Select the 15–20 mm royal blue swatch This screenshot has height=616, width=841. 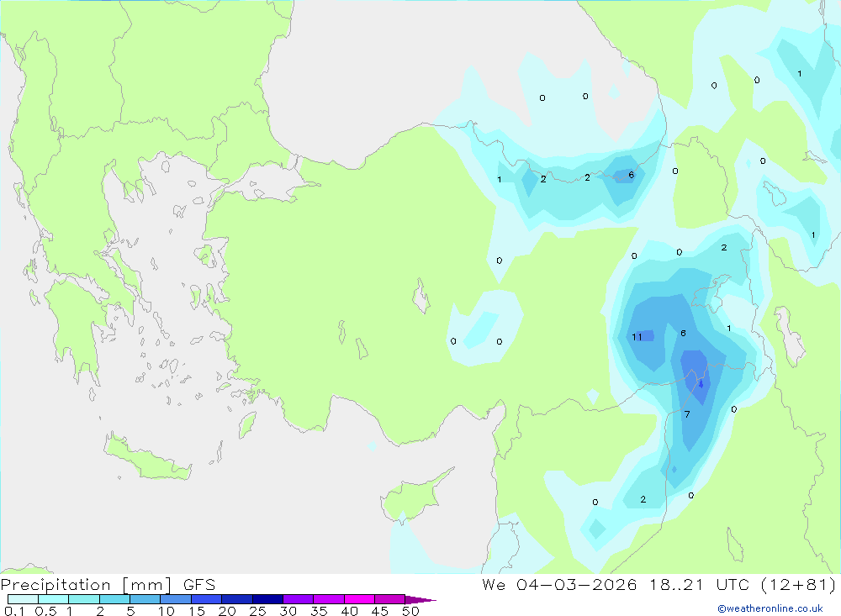pos(206,599)
